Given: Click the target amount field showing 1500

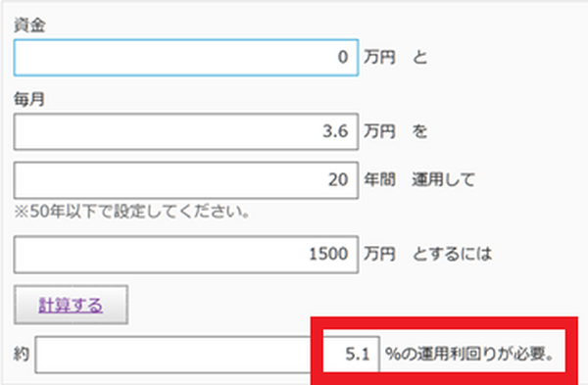Looking at the screenshot, I should coord(186,255).
